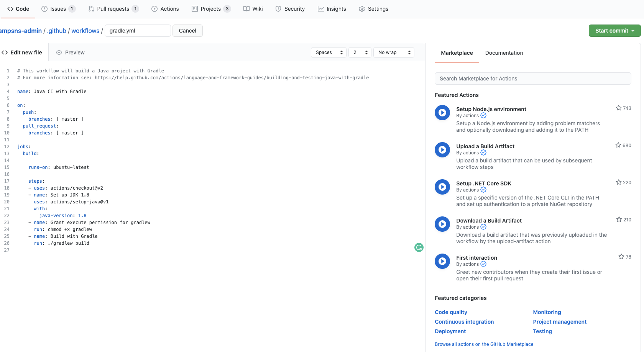Image resolution: width=644 pixels, height=352 pixels.
Task: Click the Code brackets icon
Action: [x=10, y=9]
